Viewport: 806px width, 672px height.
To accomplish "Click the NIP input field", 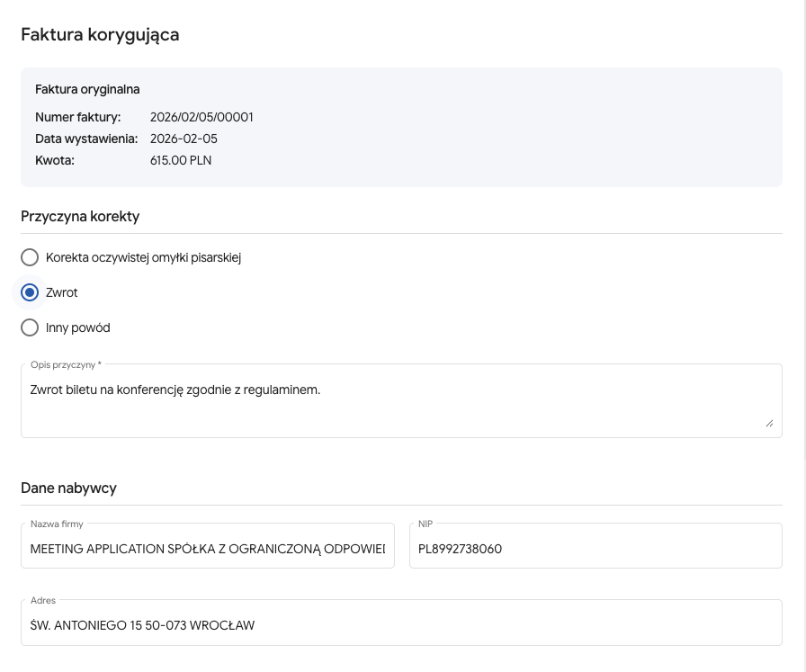I will 596,548.
